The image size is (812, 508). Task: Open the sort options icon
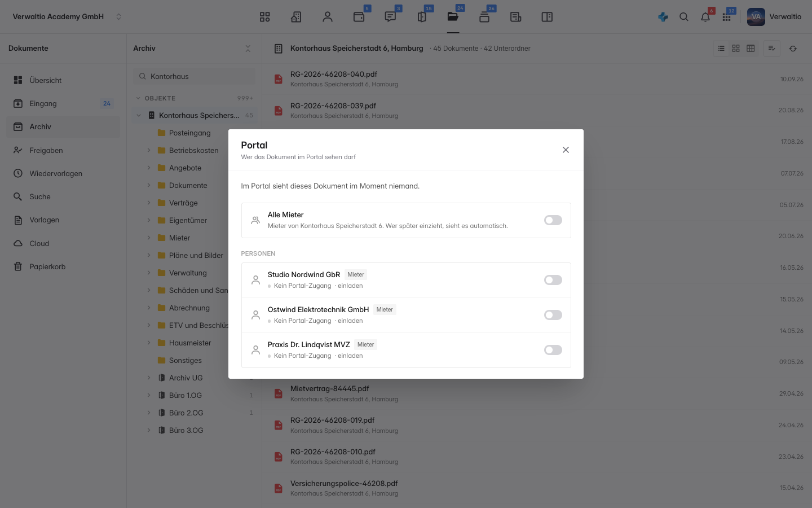tap(772, 49)
